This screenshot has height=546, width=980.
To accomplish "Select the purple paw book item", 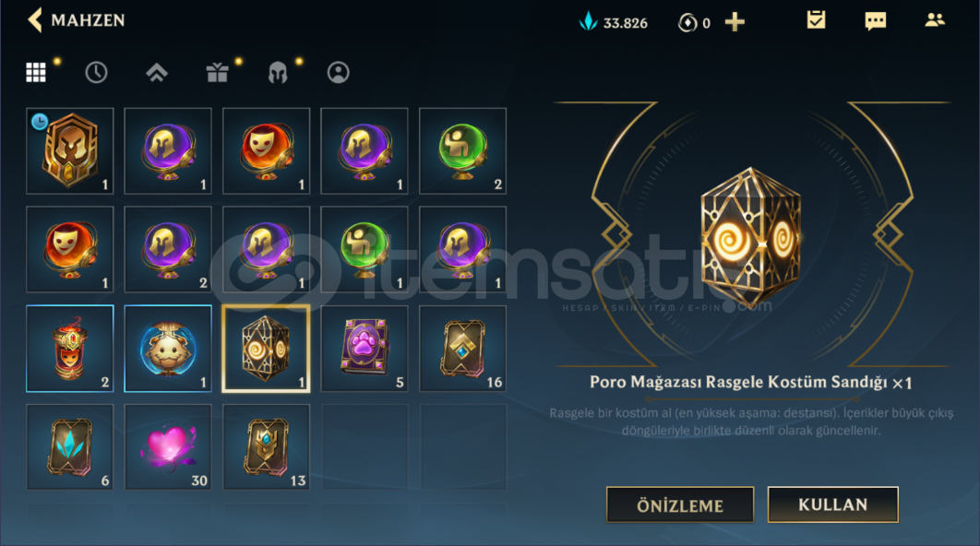I will click(x=365, y=349).
